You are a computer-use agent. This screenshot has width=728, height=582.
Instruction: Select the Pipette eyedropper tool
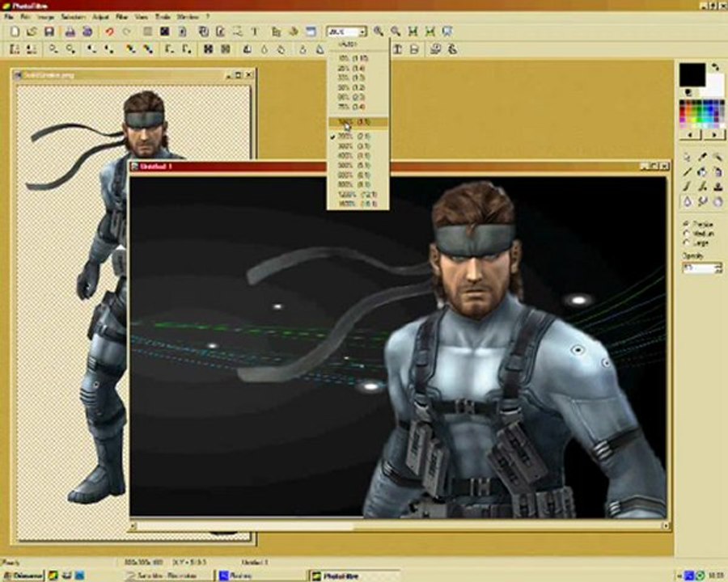[x=702, y=158]
